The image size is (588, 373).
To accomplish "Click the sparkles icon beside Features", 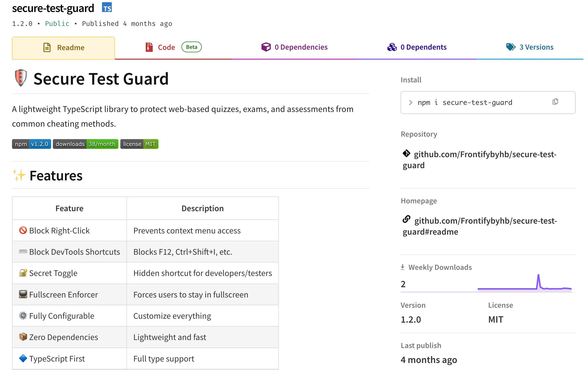I will pyautogui.click(x=19, y=175).
